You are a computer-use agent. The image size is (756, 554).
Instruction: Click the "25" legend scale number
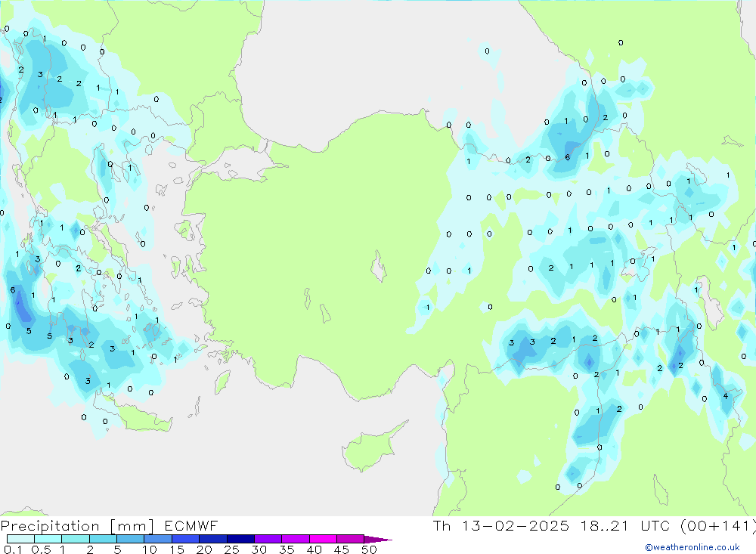click(x=232, y=549)
